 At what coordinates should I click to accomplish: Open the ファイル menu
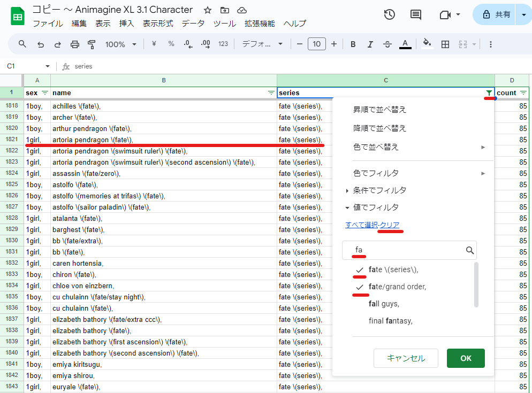pyautogui.click(x=48, y=24)
